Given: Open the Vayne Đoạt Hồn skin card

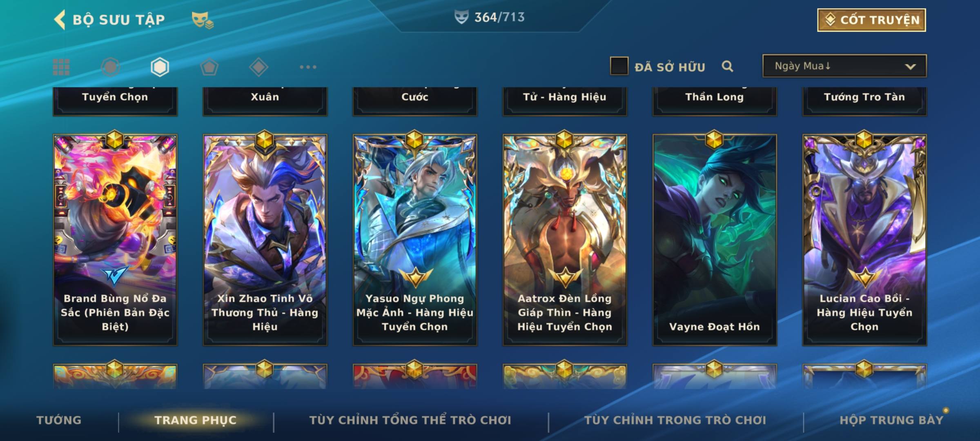Looking at the screenshot, I should tap(715, 240).
